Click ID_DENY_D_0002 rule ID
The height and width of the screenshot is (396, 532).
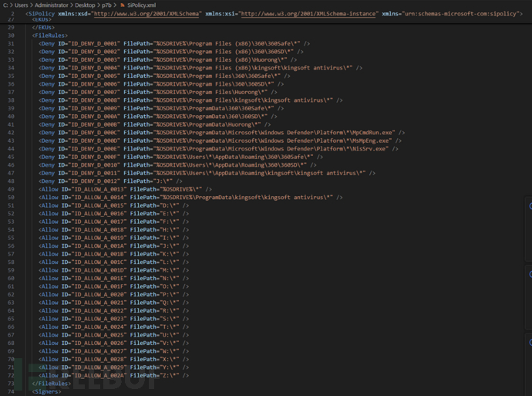click(x=94, y=52)
